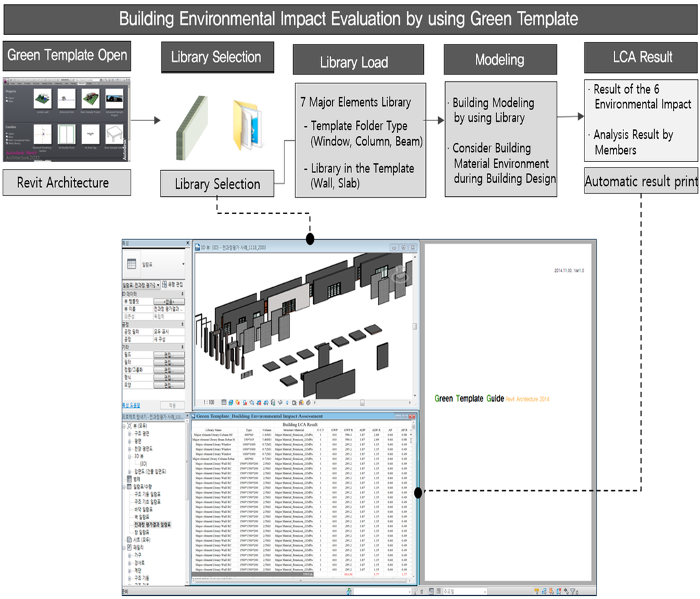The image size is (700, 599).
Task: Click the ViewCube in the 3D view
Action: pyautogui.click(x=400, y=274)
